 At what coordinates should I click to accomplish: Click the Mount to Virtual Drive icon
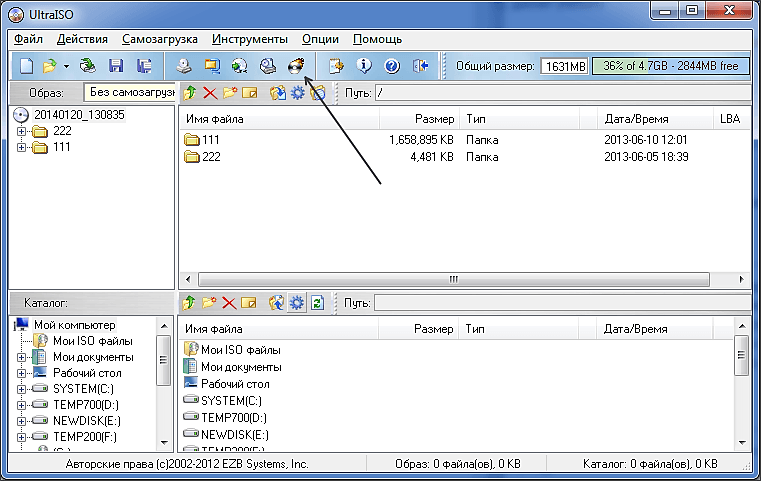(268, 66)
